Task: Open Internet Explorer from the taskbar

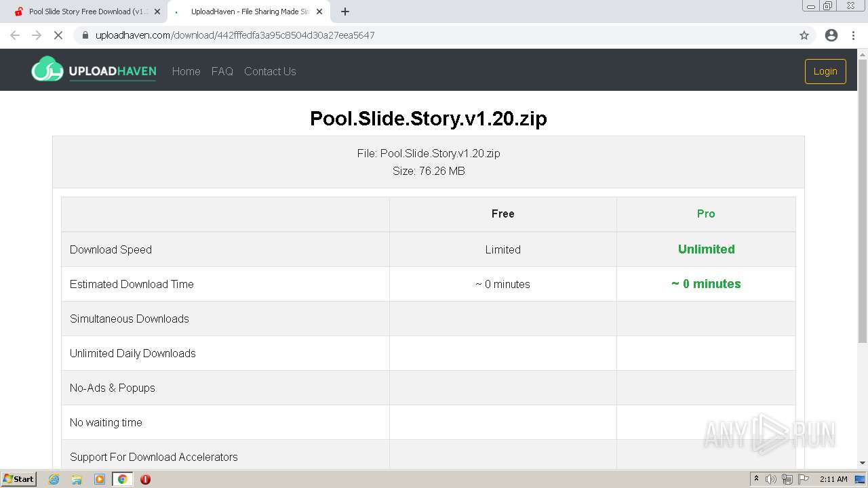Action: 54,479
